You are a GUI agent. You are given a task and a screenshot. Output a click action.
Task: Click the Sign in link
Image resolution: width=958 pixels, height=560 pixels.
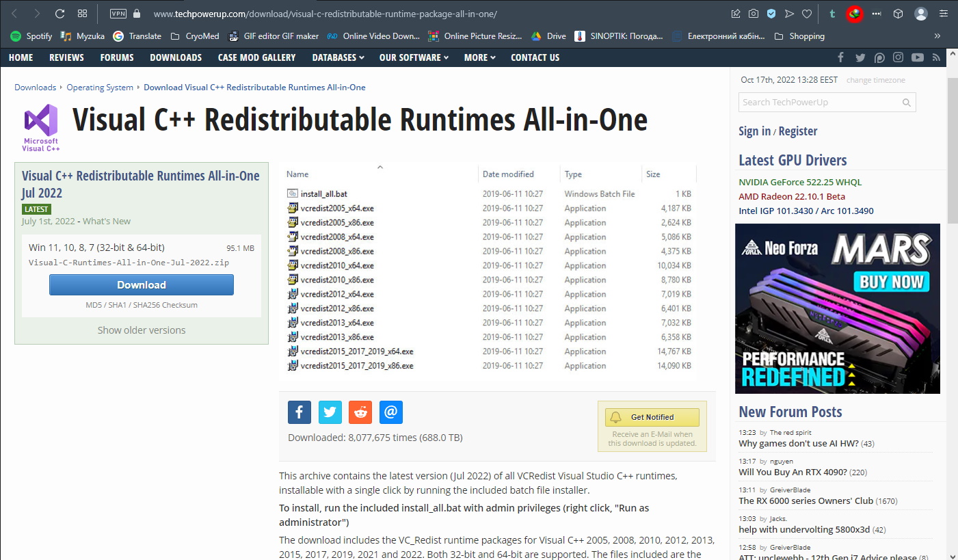pyautogui.click(x=755, y=131)
